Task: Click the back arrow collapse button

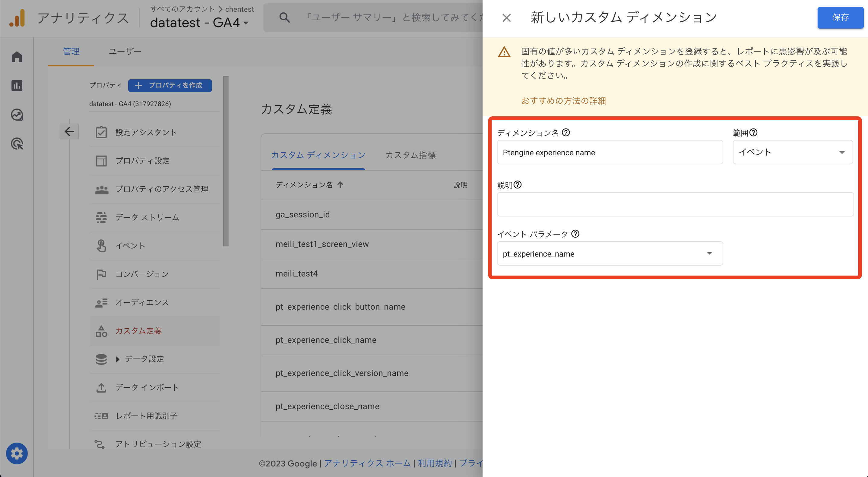Action: 69,131
